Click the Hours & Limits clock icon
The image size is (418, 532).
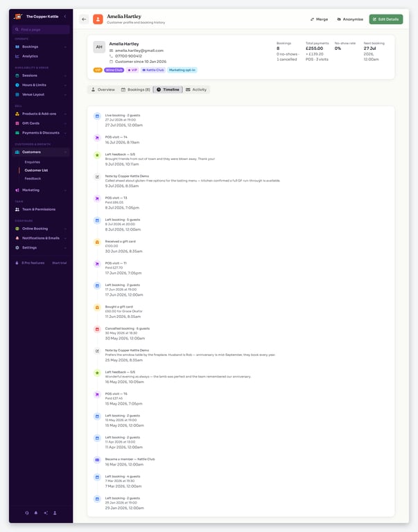click(x=17, y=85)
